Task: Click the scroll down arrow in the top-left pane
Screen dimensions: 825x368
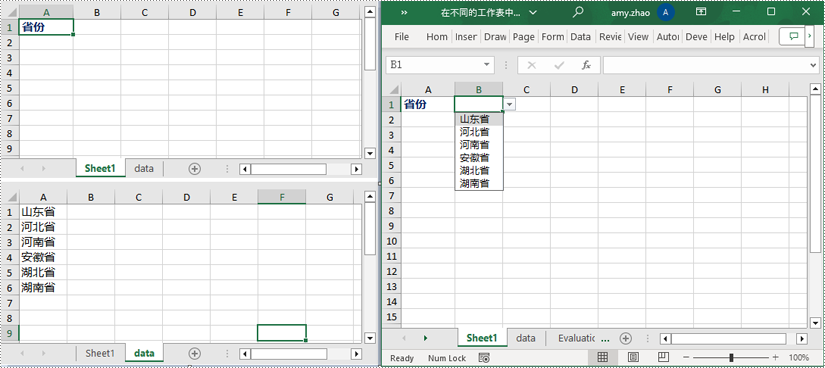Action: pos(370,153)
